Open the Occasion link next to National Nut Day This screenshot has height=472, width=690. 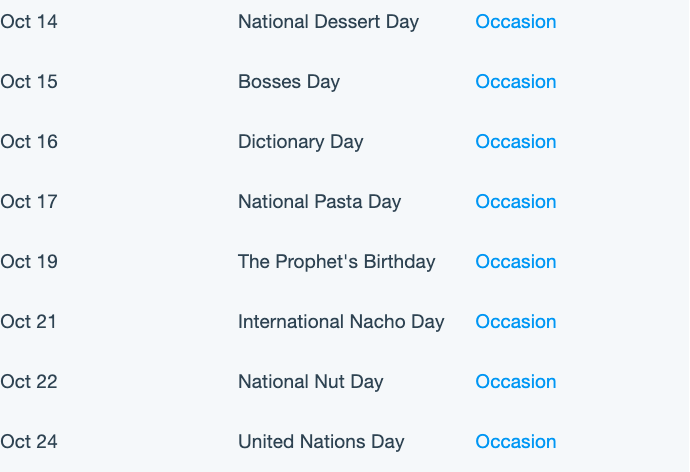(x=516, y=381)
